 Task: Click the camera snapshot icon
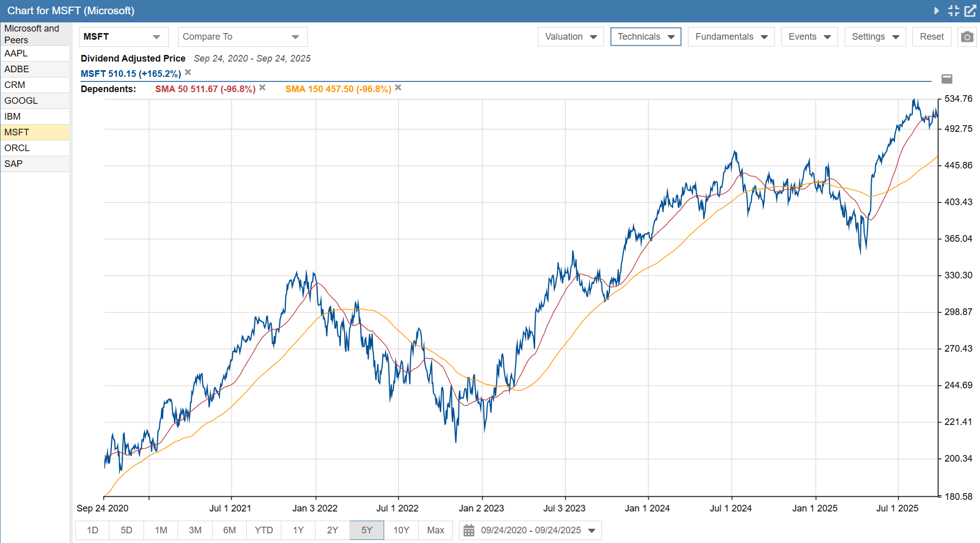pos(967,37)
